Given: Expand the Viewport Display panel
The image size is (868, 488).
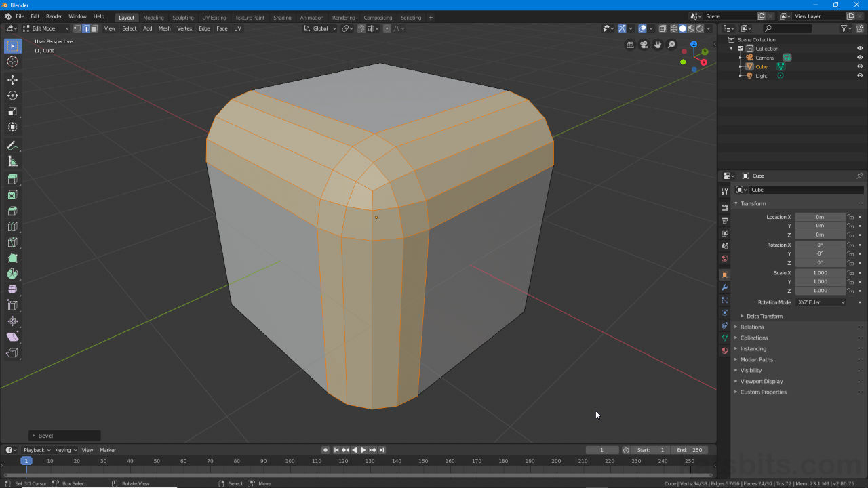Looking at the screenshot, I should pyautogui.click(x=761, y=381).
